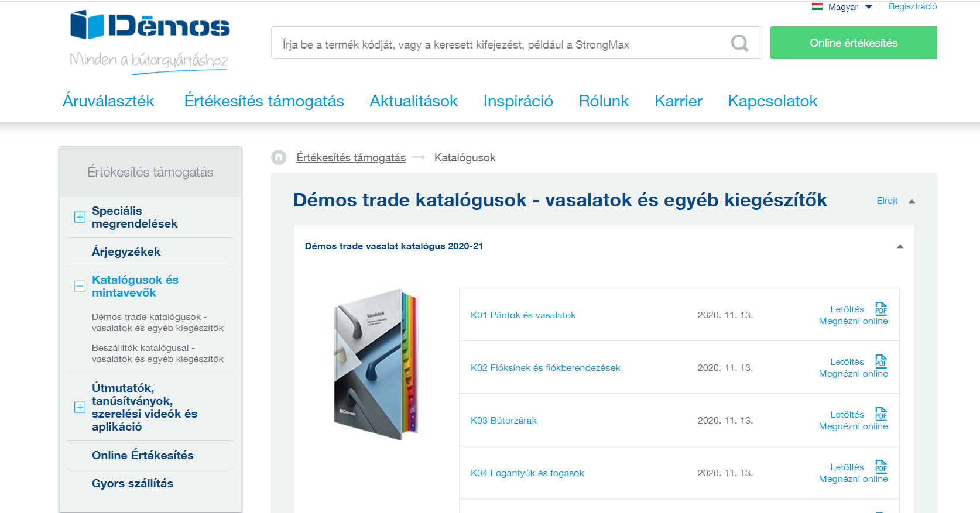
Task: Click the PDF icon for K02 Fióksínek
Action: tap(880, 361)
